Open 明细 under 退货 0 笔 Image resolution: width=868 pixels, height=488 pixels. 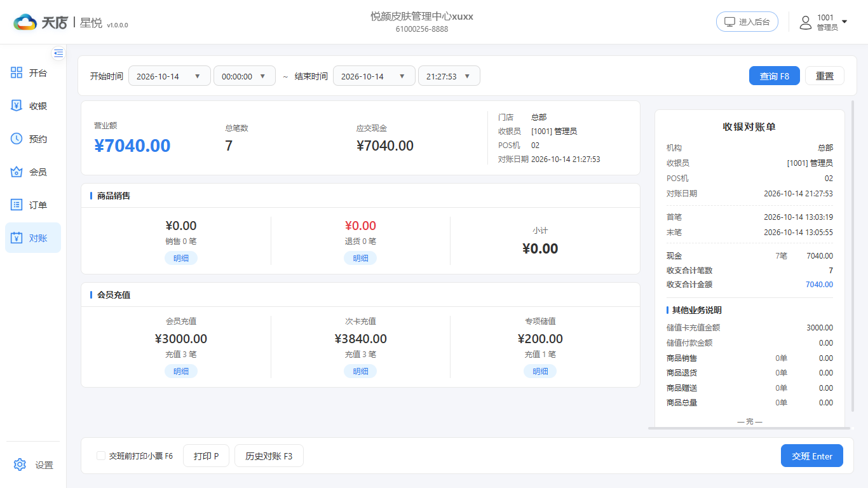click(x=360, y=258)
